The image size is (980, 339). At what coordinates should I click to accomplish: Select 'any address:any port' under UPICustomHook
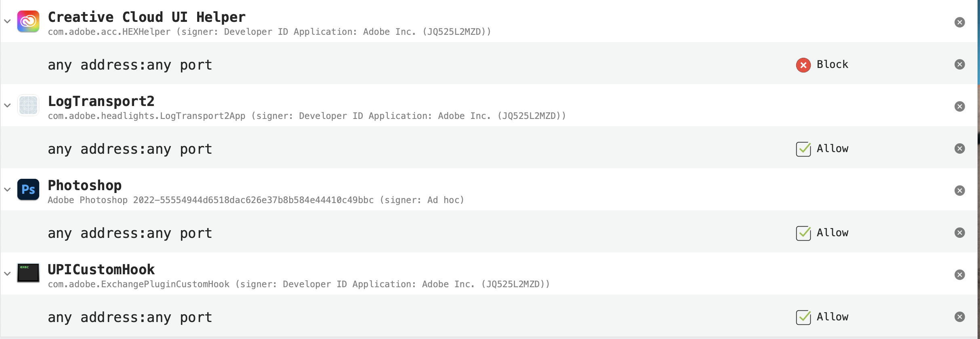click(x=130, y=318)
